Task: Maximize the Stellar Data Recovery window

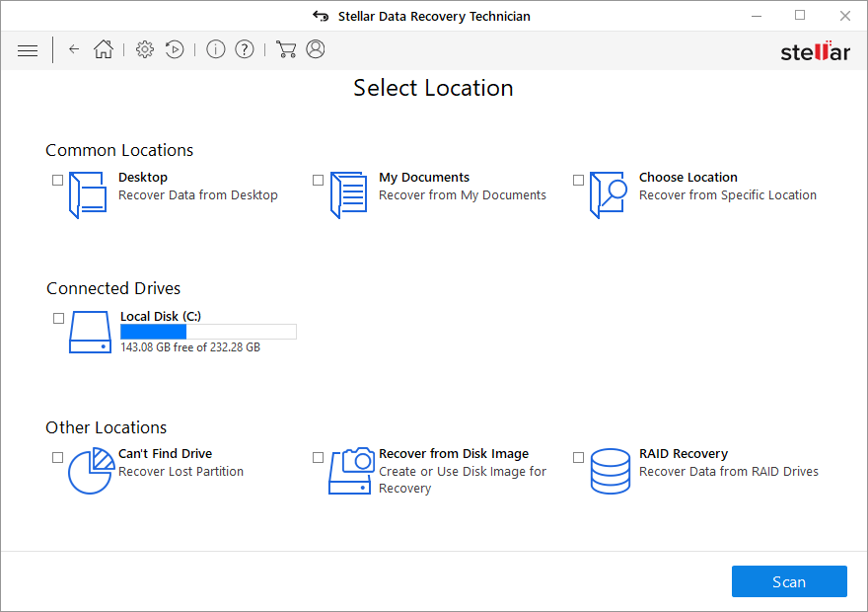Action: 800,16
